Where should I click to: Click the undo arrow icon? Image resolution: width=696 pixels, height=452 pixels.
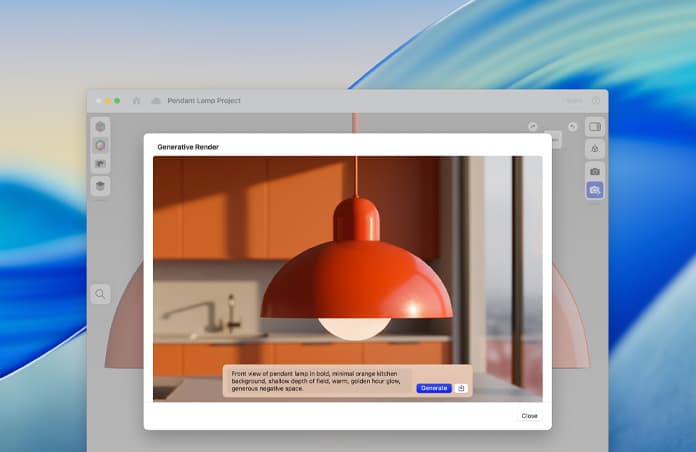573,127
